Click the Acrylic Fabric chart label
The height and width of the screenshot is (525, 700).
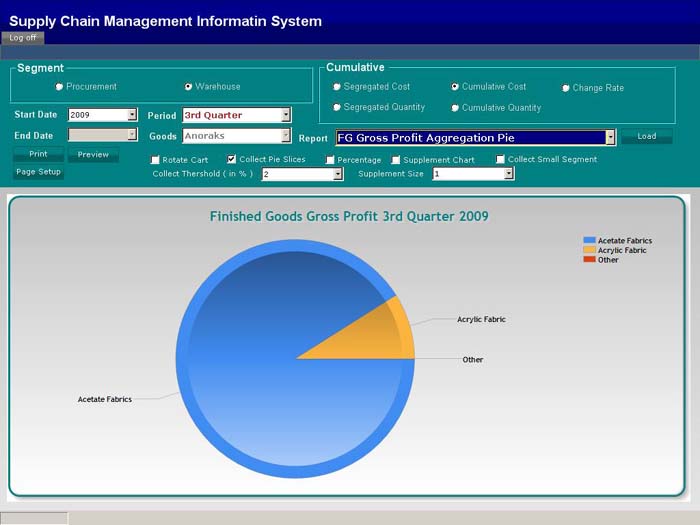481,319
